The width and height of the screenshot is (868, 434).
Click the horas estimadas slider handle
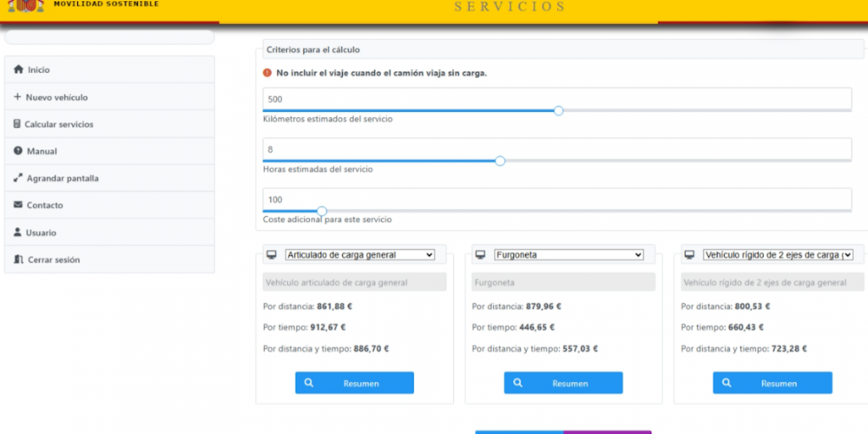click(x=500, y=161)
